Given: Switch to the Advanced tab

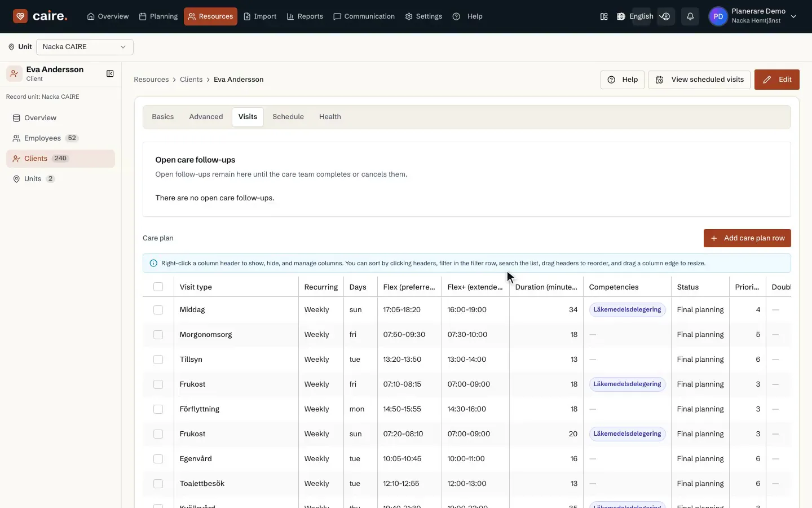Looking at the screenshot, I should (x=206, y=117).
